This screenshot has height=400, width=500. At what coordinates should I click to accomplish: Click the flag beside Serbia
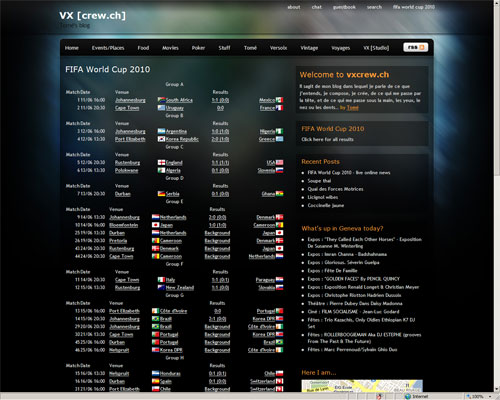click(x=161, y=194)
